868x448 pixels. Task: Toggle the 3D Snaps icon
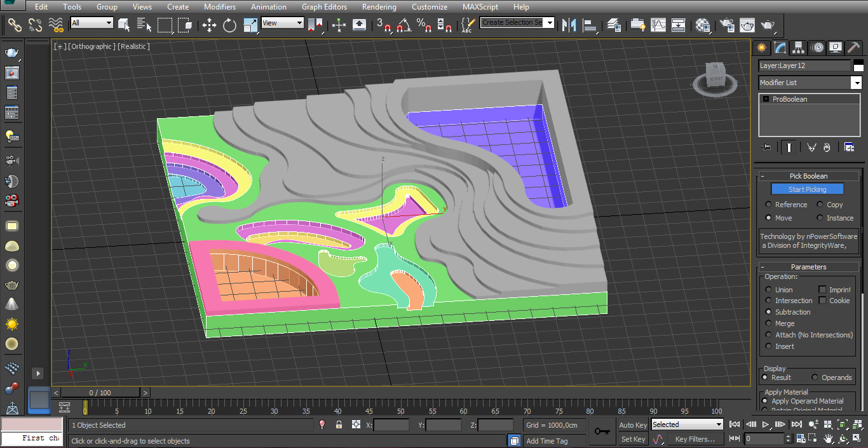383,25
